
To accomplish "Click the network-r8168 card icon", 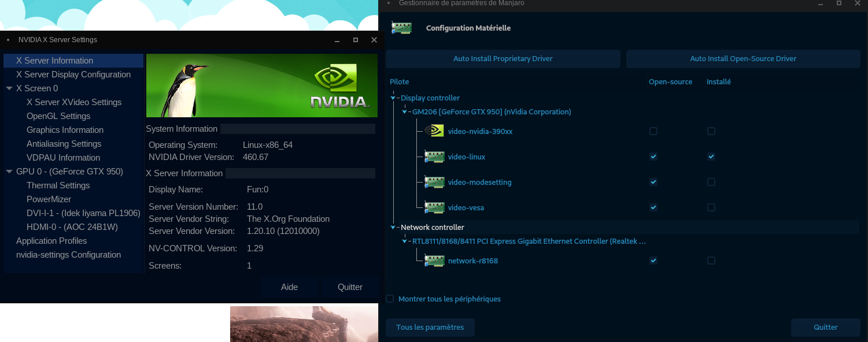I will 434,261.
